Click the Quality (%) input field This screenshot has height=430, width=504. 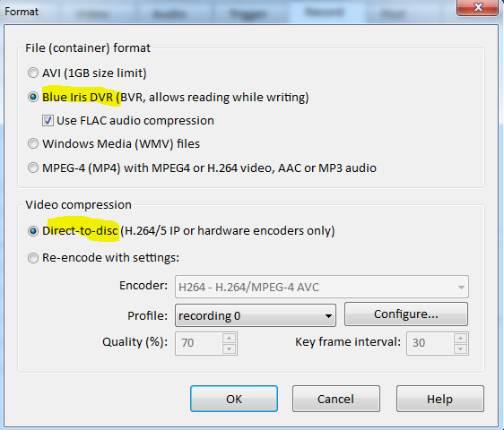(x=198, y=343)
